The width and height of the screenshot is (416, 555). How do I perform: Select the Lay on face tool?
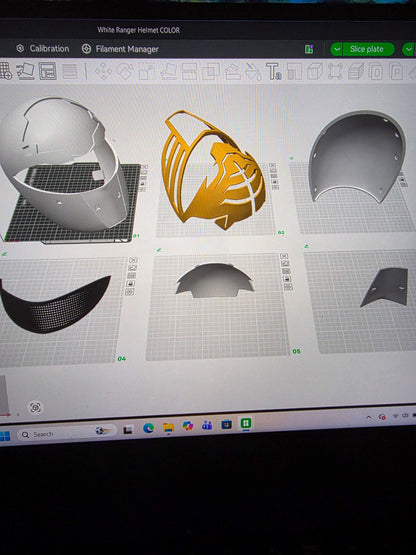[169, 71]
